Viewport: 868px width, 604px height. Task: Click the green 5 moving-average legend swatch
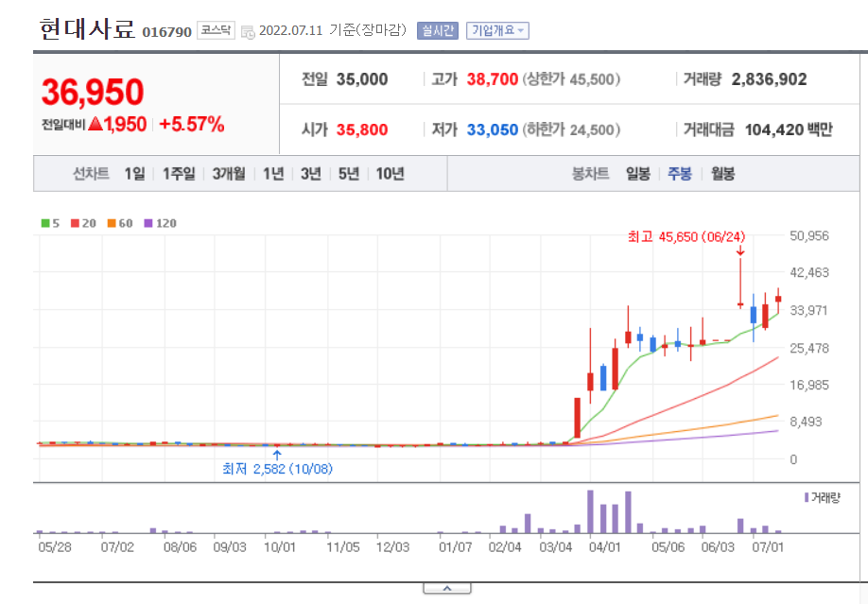click(45, 223)
